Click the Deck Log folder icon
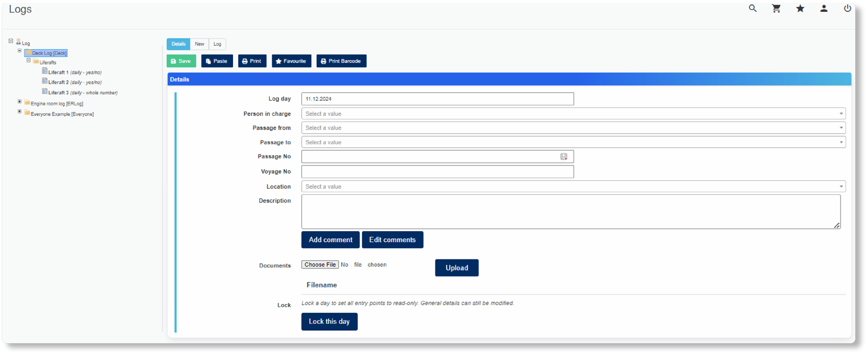 pyautogui.click(x=29, y=52)
